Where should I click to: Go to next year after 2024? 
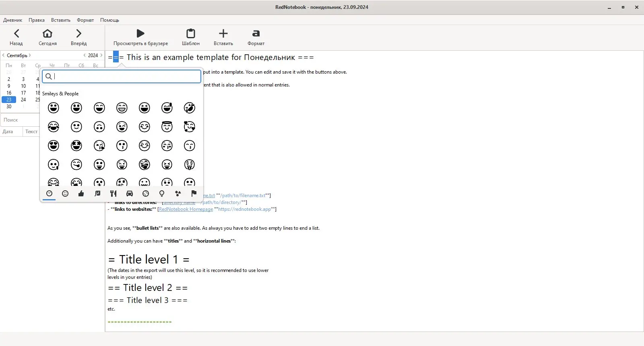click(101, 55)
